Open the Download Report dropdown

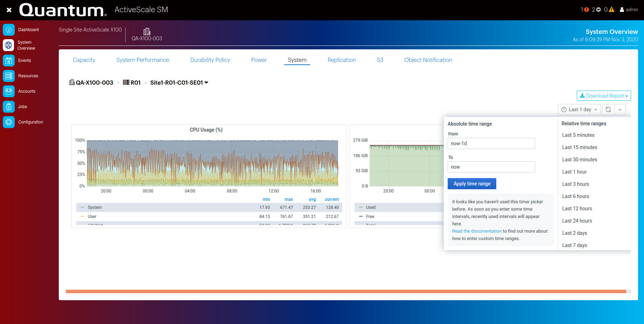click(604, 96)
